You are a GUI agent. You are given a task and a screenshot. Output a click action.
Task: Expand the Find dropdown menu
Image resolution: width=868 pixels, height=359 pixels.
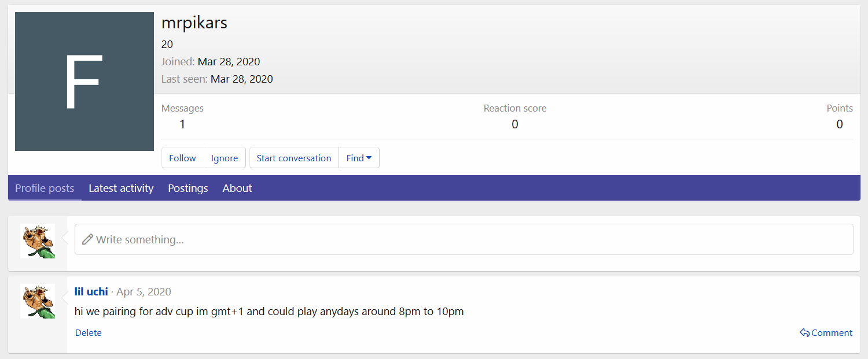(359, 158)
